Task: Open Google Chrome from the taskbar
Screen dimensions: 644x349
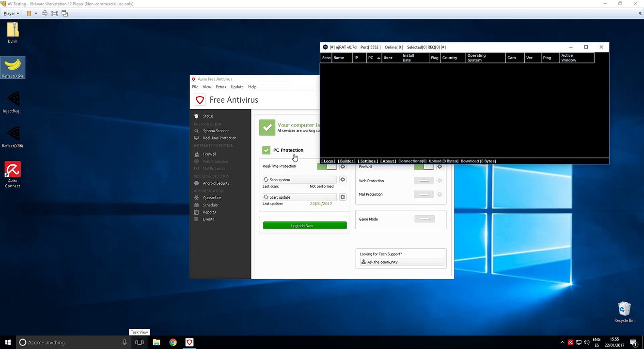Action: pos(173,342)
